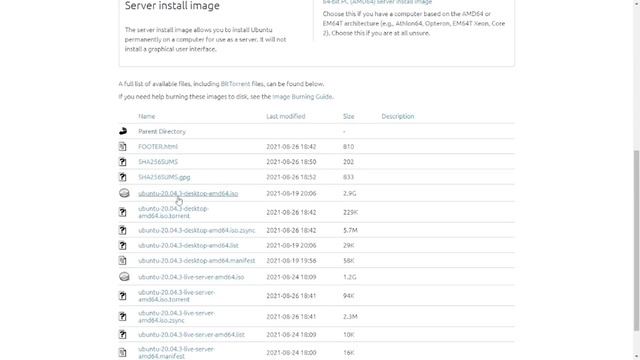The image size is (640, 360).
Task: Click the 2.9G size value
Action: point(349,193)
